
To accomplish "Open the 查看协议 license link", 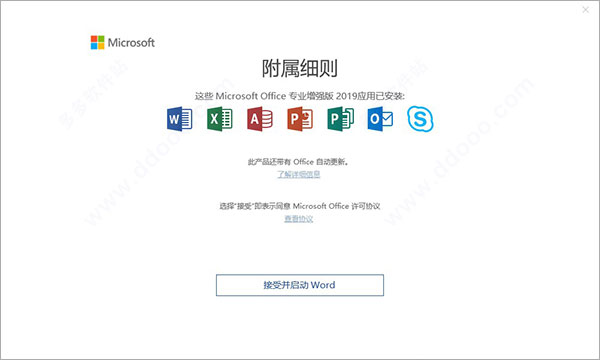I will [299, 219].
